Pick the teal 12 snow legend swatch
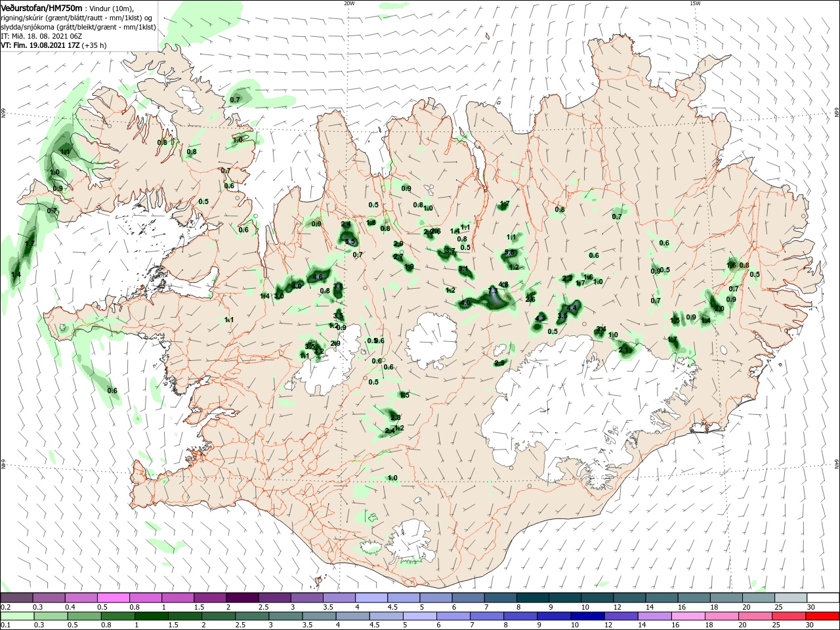 [629, 598]
